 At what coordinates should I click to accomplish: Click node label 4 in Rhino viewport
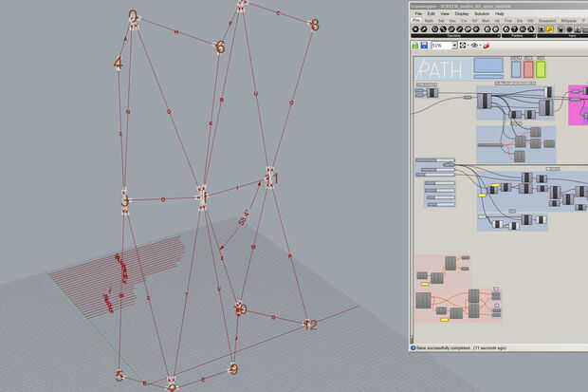[119, 63]
